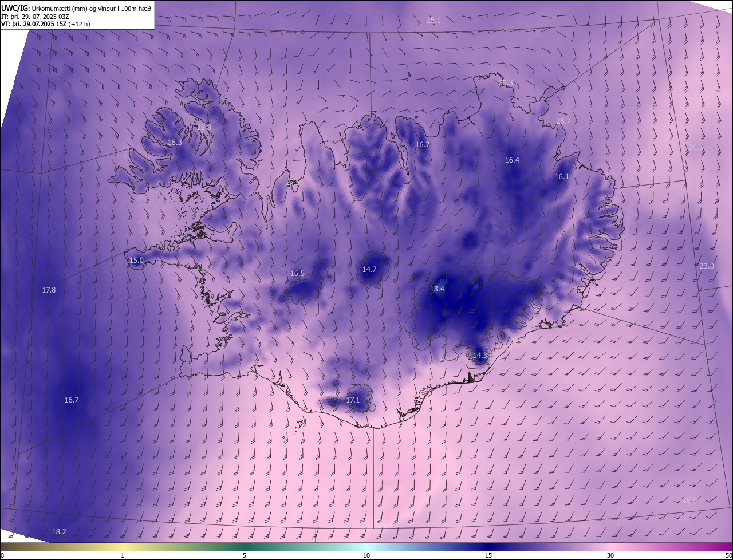Click the 13.4 value label
The image size is (733, 560).
click(437, 289)
